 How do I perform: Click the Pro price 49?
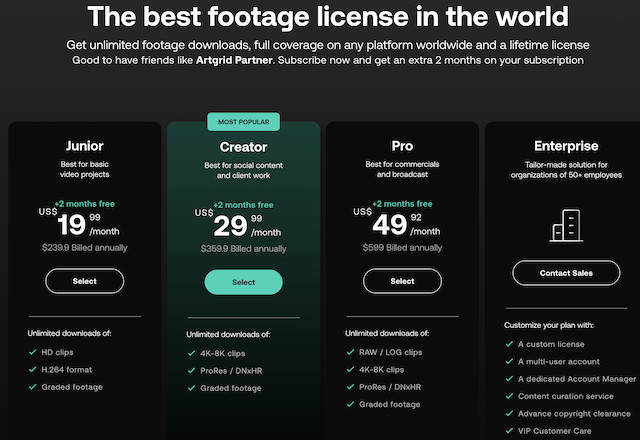click(x=390, y=225)
